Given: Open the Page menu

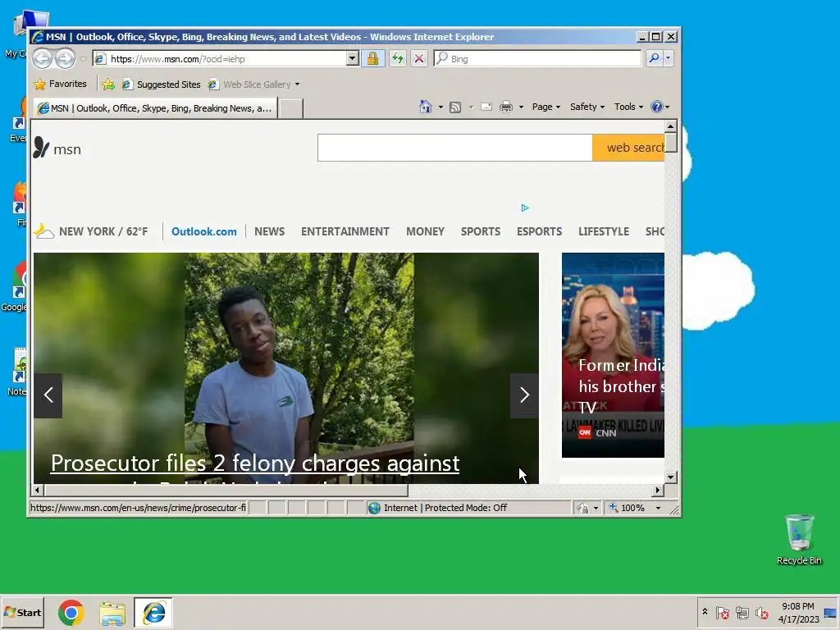Looking at the screenshot, I should (546, 107).
